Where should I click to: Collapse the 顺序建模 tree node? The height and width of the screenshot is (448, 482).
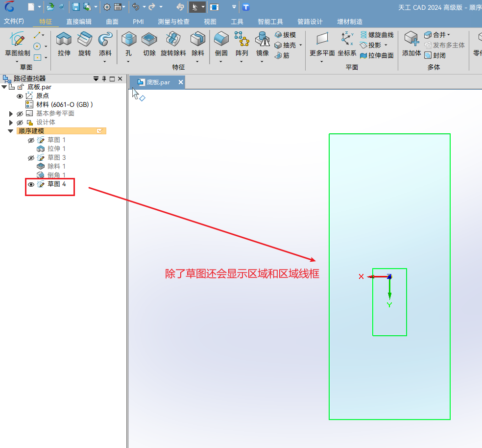[x=10, y=131]
